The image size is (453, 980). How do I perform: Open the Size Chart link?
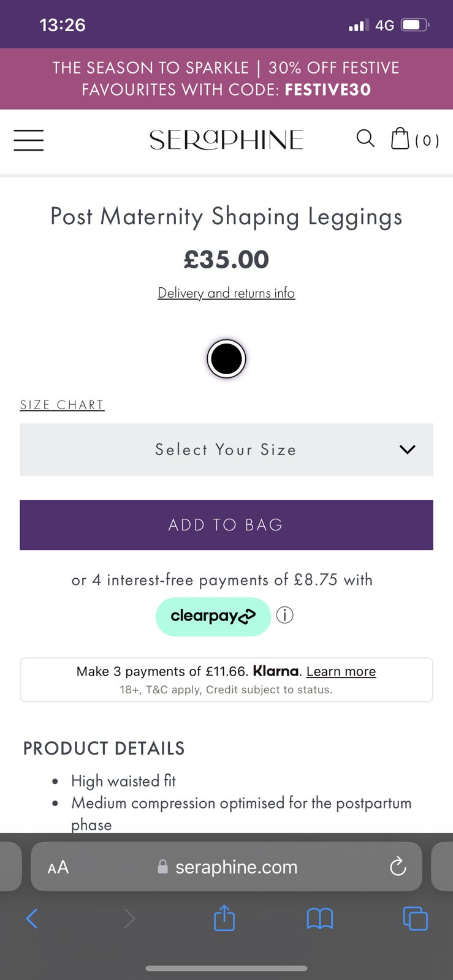(x=62, y=405)
